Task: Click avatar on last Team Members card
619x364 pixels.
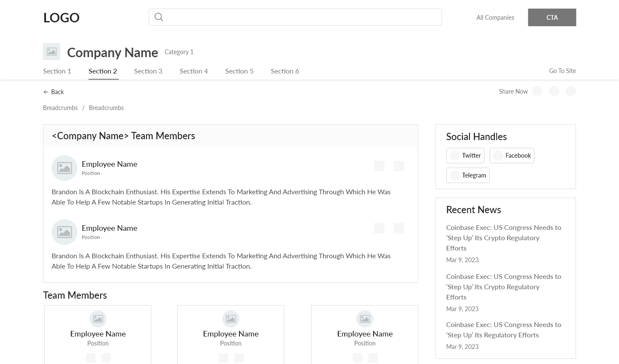Action: coord(365,319)
